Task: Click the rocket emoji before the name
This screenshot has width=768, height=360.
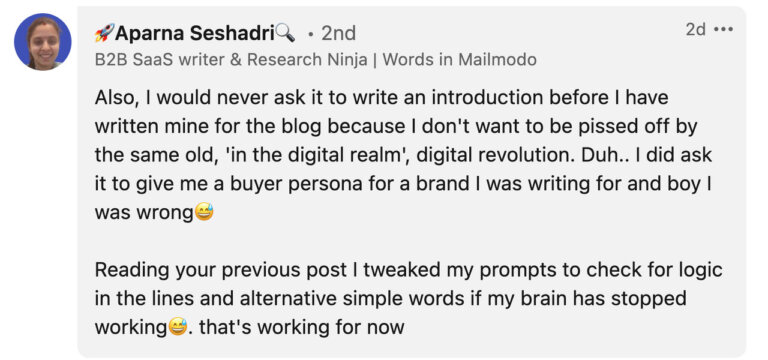Action: tap(104, 33)
